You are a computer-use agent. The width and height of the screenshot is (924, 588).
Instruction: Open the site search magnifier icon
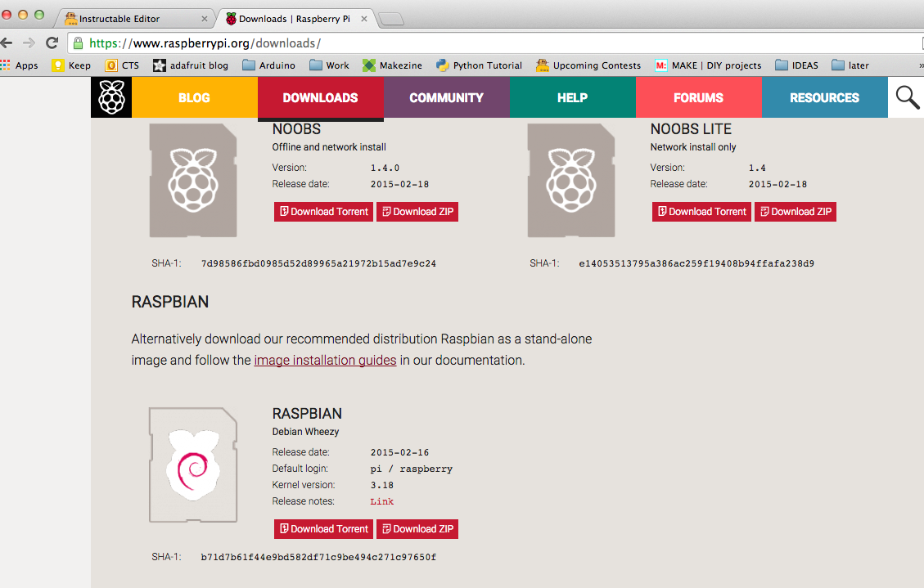(907, 97)
